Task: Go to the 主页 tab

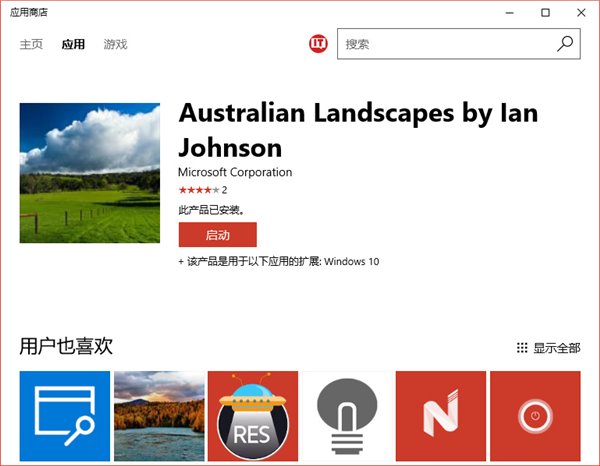Action: 31,44
